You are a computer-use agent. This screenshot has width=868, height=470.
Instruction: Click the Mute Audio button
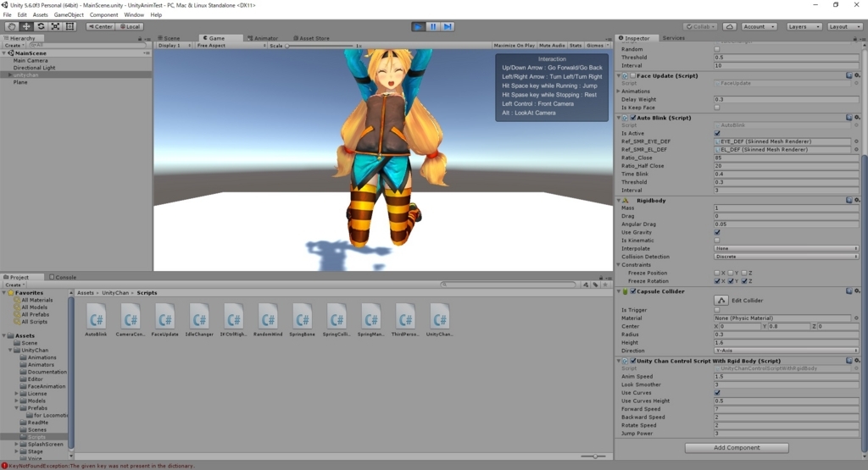tap(552, 46)
